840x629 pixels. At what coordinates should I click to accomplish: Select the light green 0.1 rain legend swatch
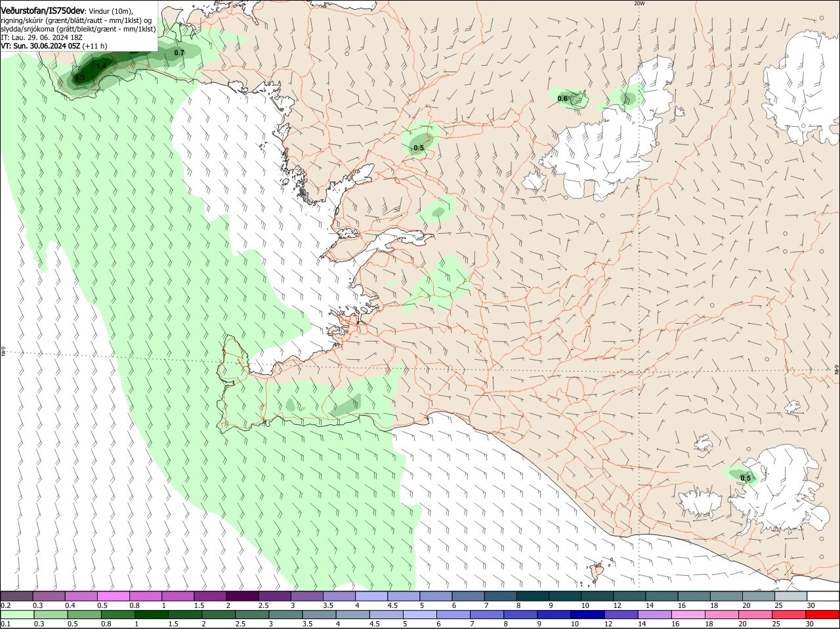click(x=17, y=615)
